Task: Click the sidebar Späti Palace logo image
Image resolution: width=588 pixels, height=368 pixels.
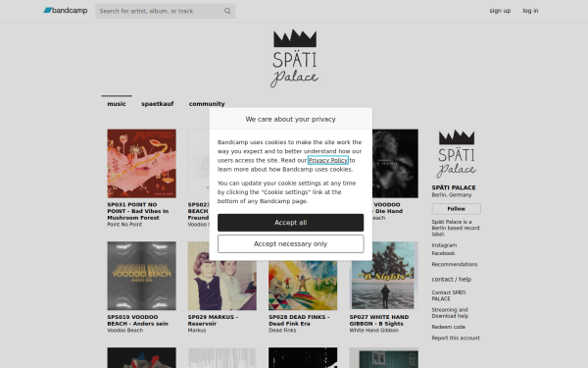Action: (x=457, y=154)
